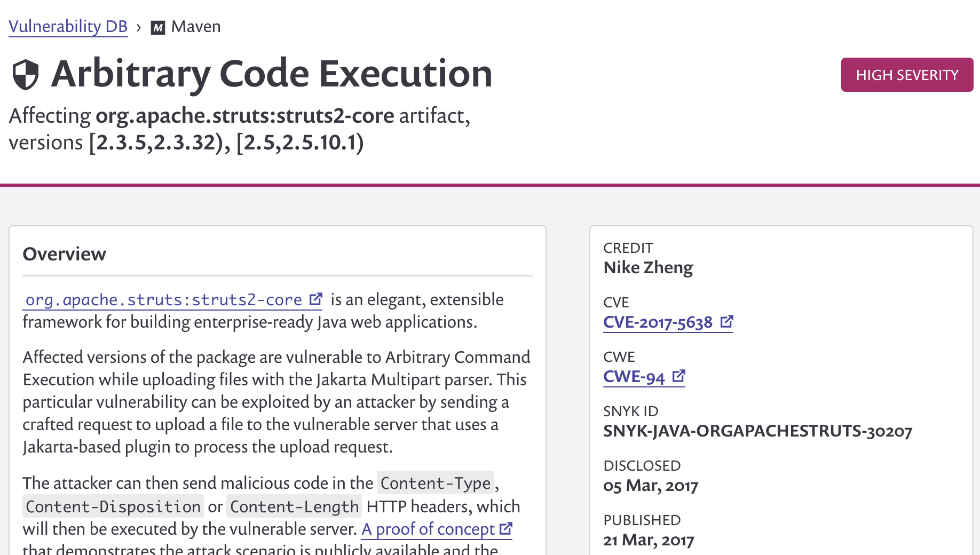This screenshot has width=980, height=555.
Task: Click the breadcrumb chevron separator
Action: (139, 27)
